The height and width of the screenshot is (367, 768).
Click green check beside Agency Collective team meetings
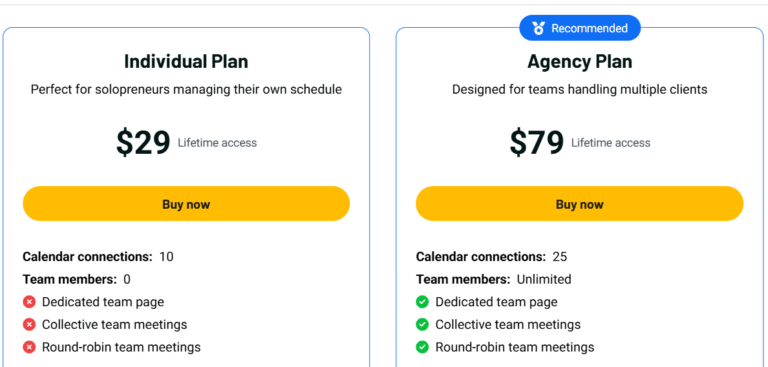click(x=422, y=324)
